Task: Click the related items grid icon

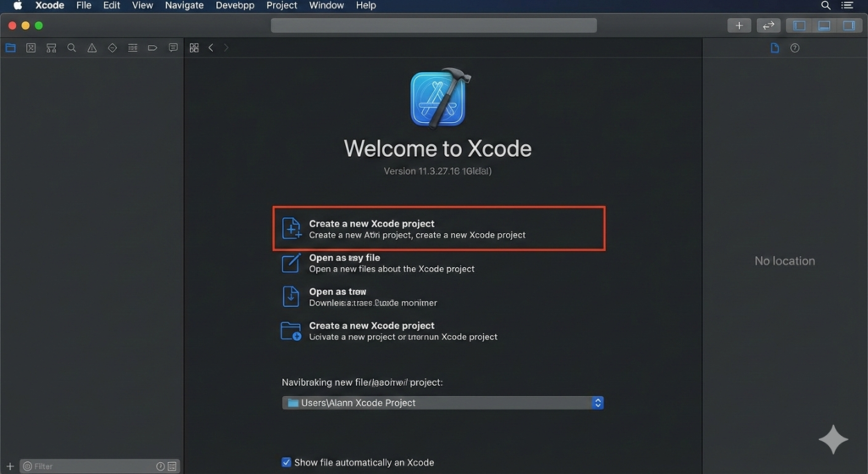Action: pos(194,48)
